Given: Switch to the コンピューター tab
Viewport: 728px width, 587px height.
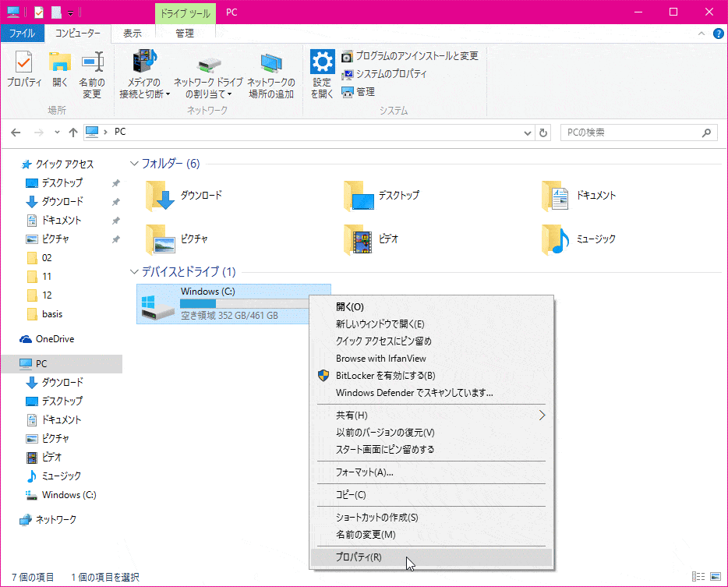Looking at the screenshot, I should click(x=77, y=34).
